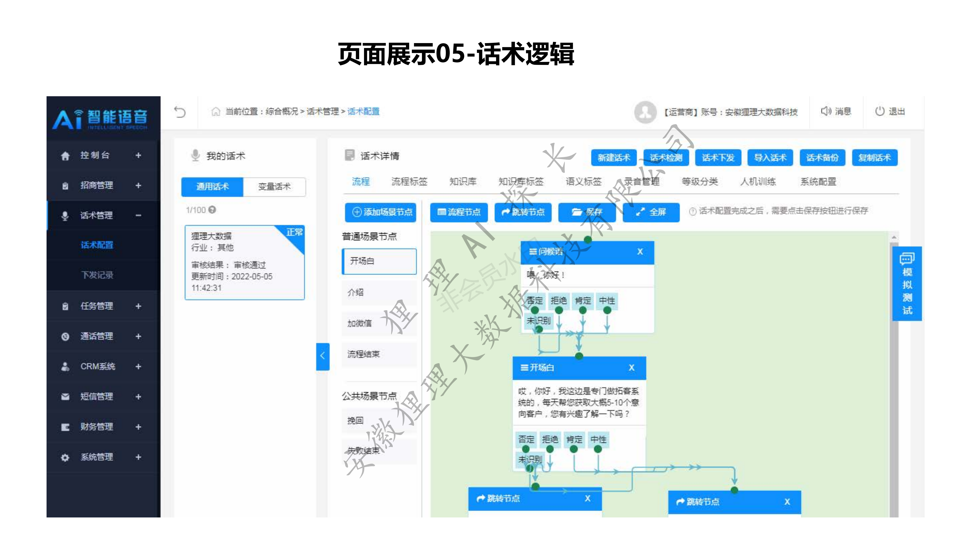Open the user avatar profile
The height and width of the screenshot is (551, 980).
tap(645, 112)
